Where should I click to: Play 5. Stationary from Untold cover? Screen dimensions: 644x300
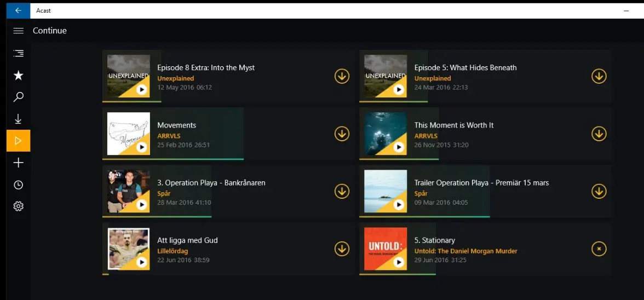386,249
